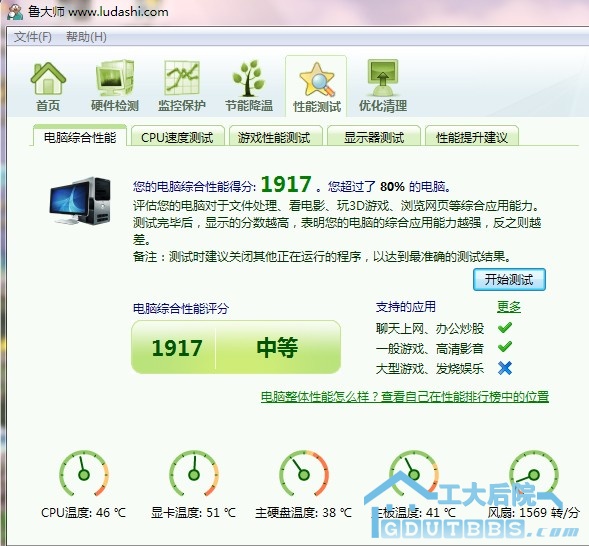589x546 pixels.
Task: Select the 节能降温 tree icon
Action: coord(248,78)
